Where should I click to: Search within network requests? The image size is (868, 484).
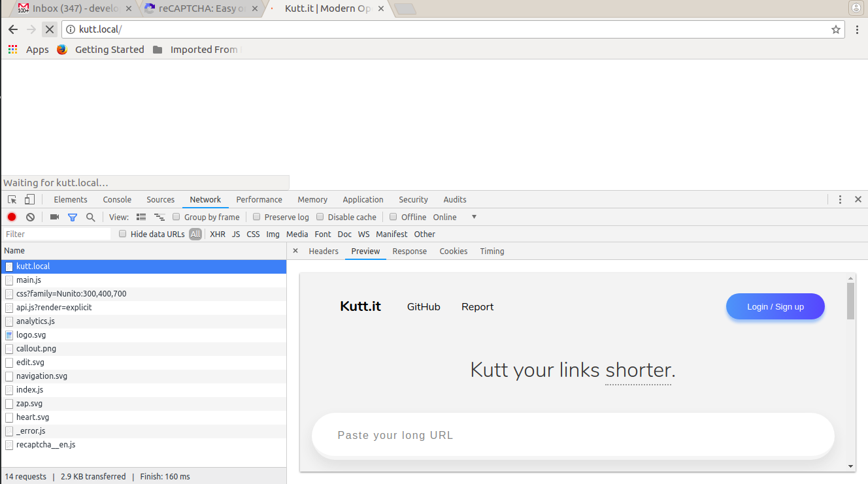tap(90, 216)
